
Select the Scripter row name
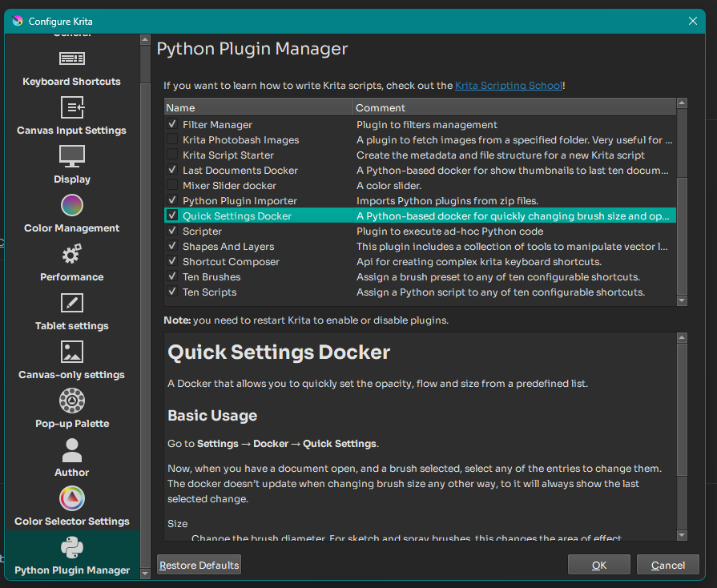pyautogui.click(x=202, y=232)
